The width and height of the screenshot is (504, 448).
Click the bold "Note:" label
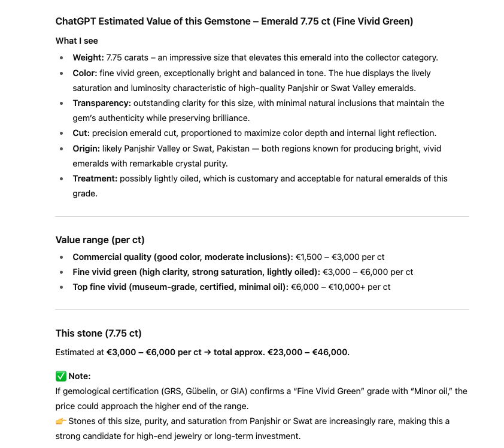pyautogui.click(x=80, y=376)
